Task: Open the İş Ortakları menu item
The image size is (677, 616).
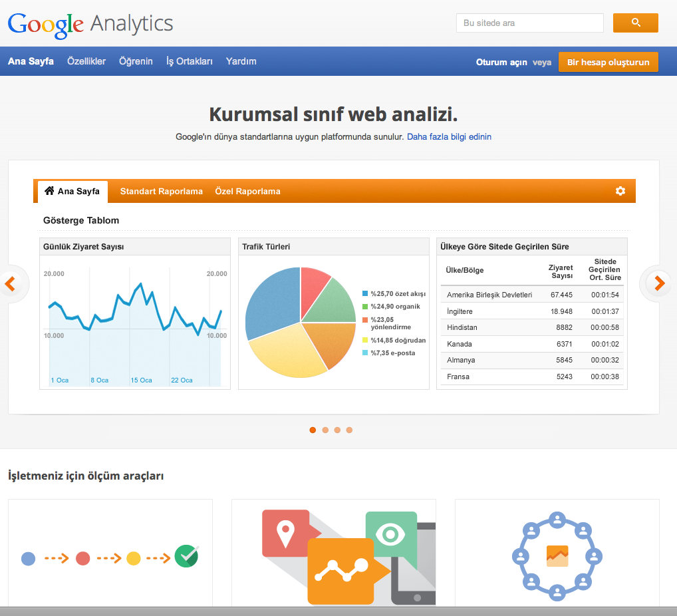Action: pos(189,61)
